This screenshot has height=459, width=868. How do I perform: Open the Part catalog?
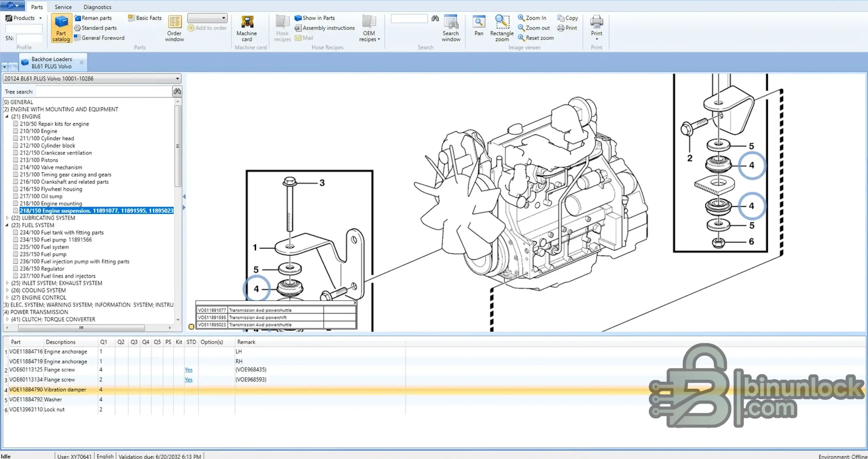click(61, 28)
